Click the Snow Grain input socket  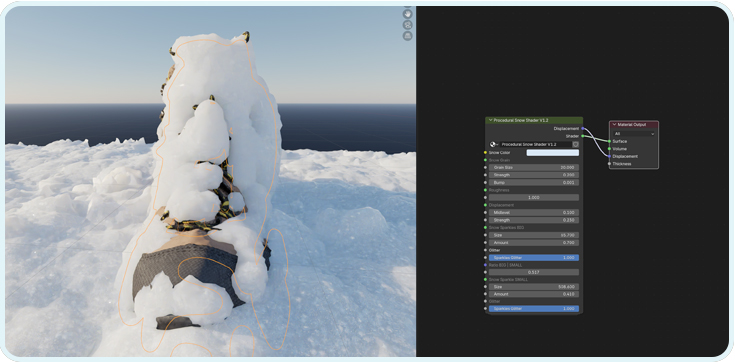click(485, 160)
